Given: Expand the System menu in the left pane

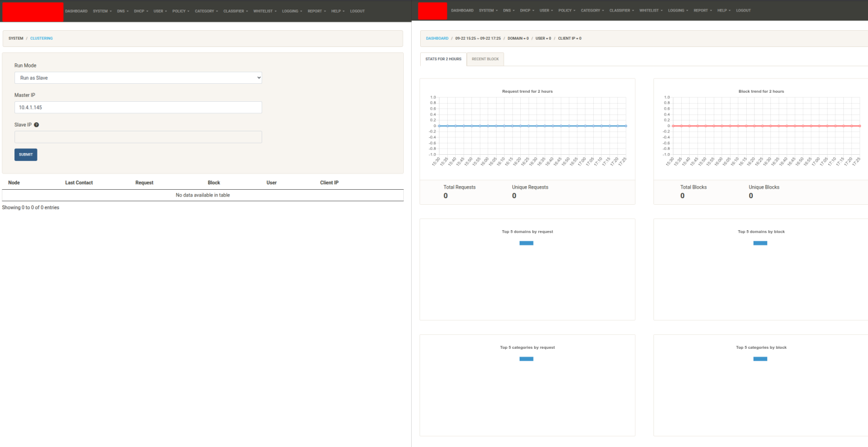Looking at the screenshot, I should (x=102, y=11).
